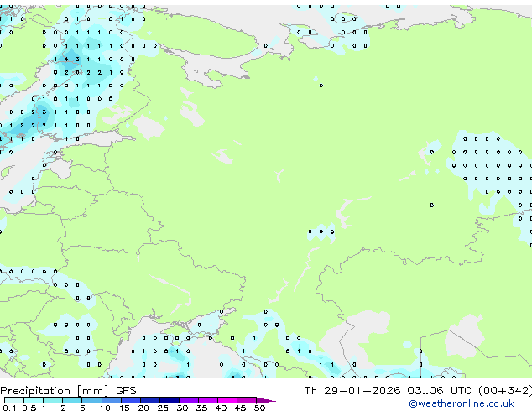Image resolution: width=532 pixels, height=411 pixels.
Task: Click the '03..06 UTC' time text
Action: (440, 391)
